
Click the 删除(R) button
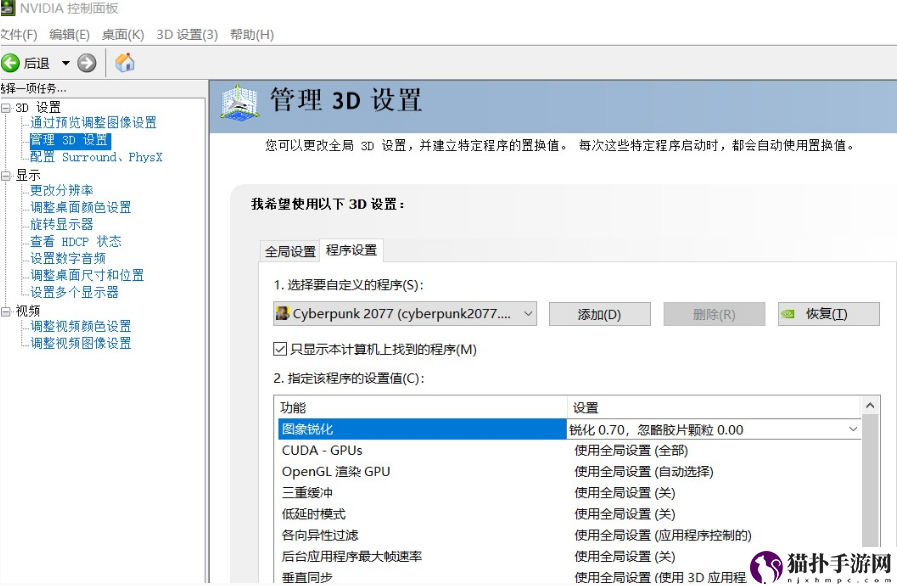pyautogui.click(x=714, y=314)
